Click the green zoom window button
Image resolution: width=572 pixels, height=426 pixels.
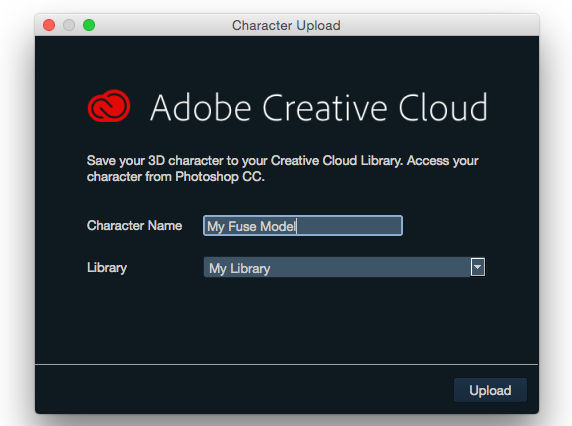[89, 25]
